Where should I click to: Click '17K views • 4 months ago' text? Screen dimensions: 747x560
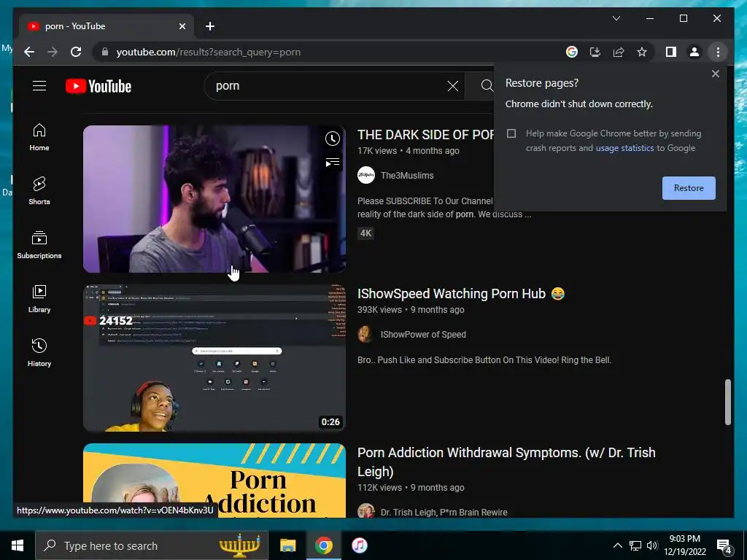[x=409, y=151]
